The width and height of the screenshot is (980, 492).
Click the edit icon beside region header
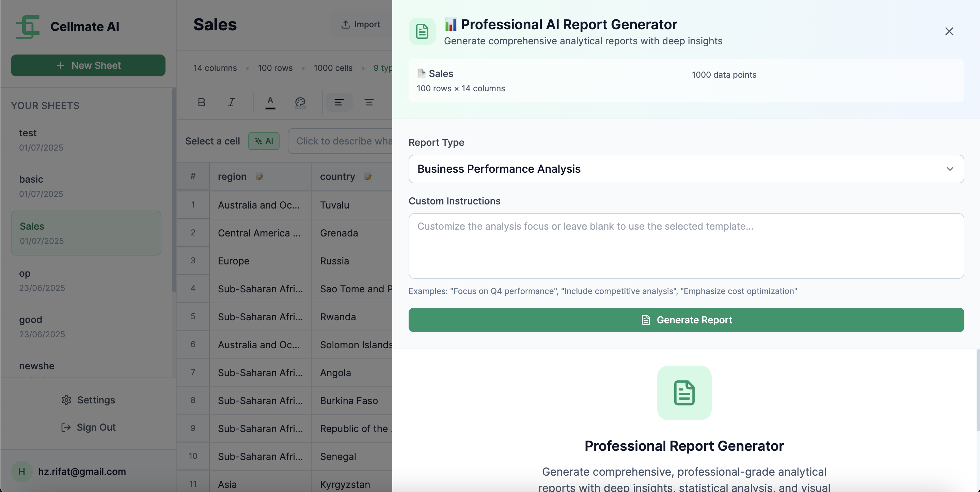(x=259, y=177)
